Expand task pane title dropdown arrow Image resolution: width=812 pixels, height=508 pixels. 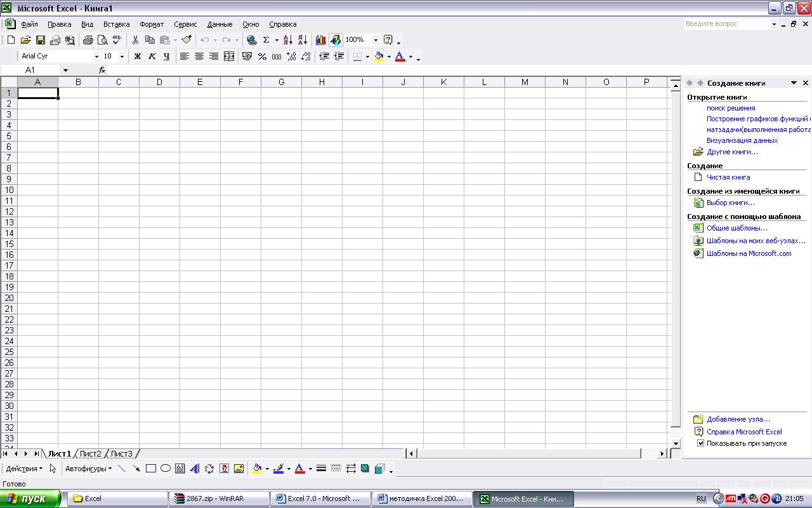point(794,83)
